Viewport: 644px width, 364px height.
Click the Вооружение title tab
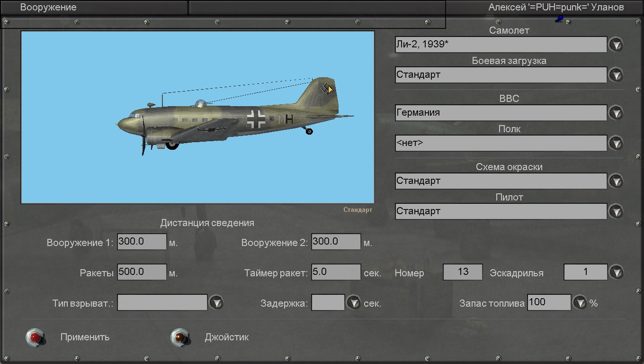point(48,8)
